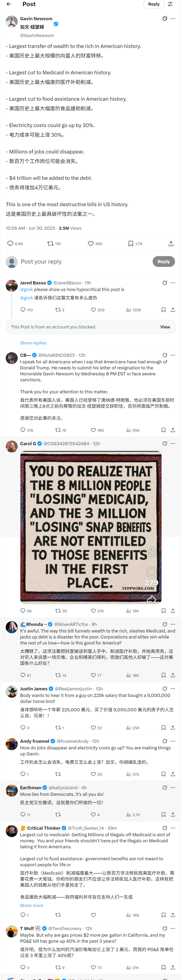Screen dimensions: 184x980
Task: View analytics on Jared Basso's reply
Action: (x=129, y=310)
